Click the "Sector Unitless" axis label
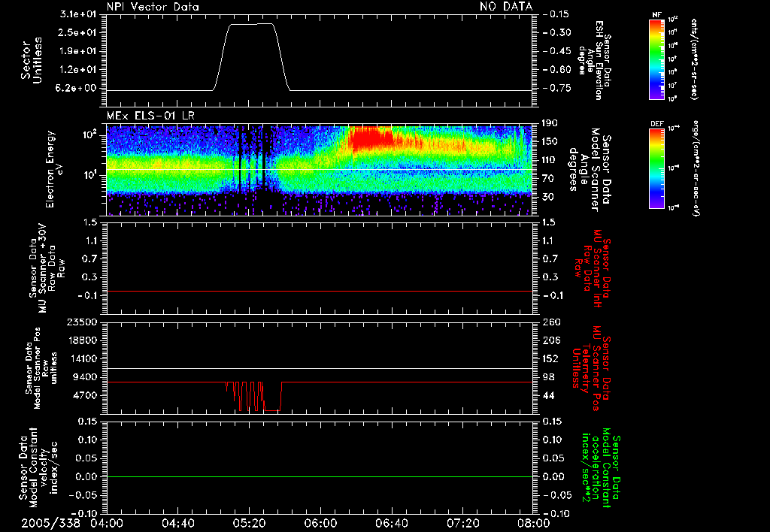This screenshot has height=532, width=770. pyautogui.click(x=31, y=60)
